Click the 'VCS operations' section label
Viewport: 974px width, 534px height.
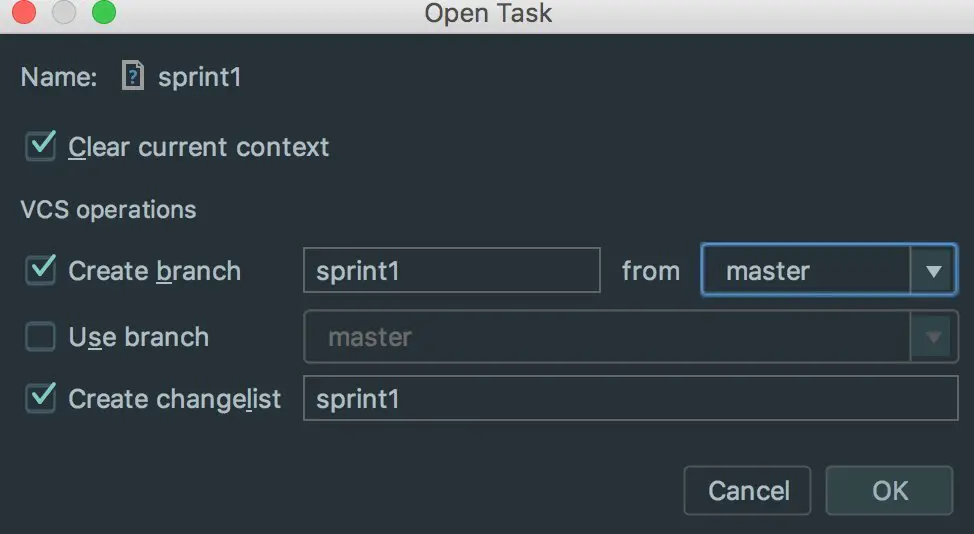coord(108,210)
